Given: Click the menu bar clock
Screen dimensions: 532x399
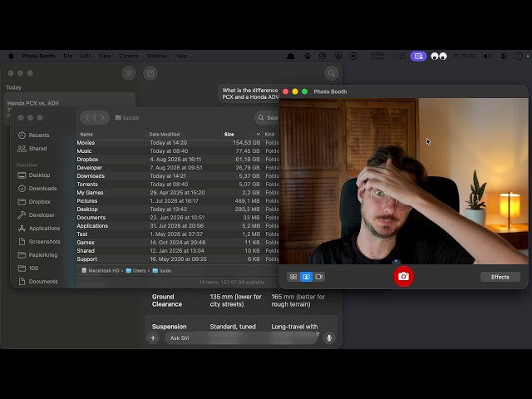Looking at the screenshot, I should [x=464, y=57].
